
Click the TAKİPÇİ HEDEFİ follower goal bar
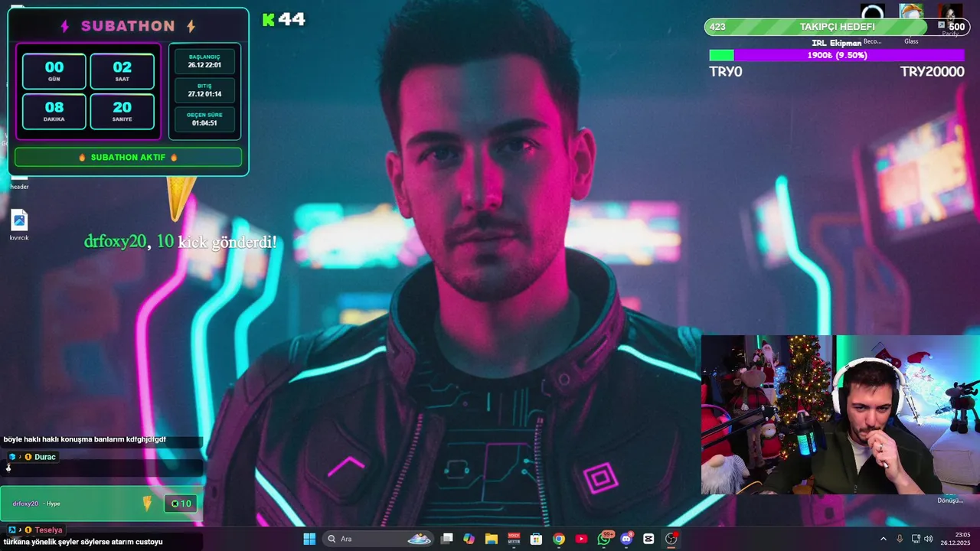pyautogui.click(x=837, y=27)
